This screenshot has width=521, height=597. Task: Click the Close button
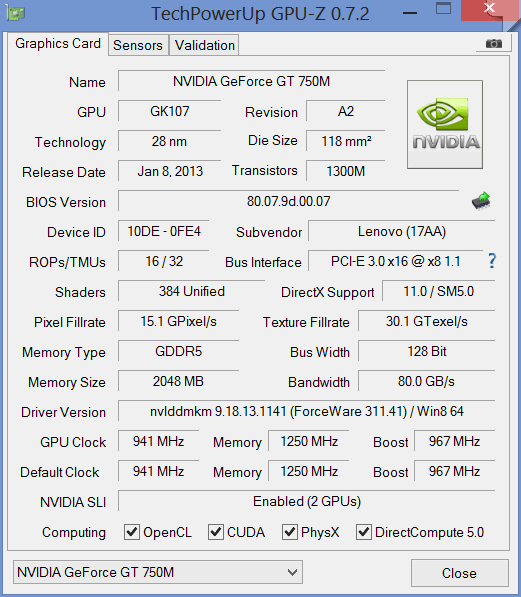pyautogui.click(x=459, y=573)
